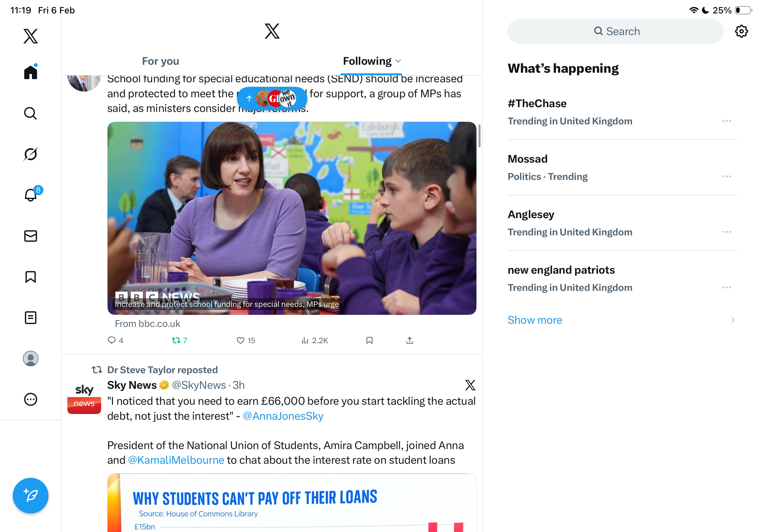Open the Grok icon in sidebar
762x532 pixels.
point(31,154)
